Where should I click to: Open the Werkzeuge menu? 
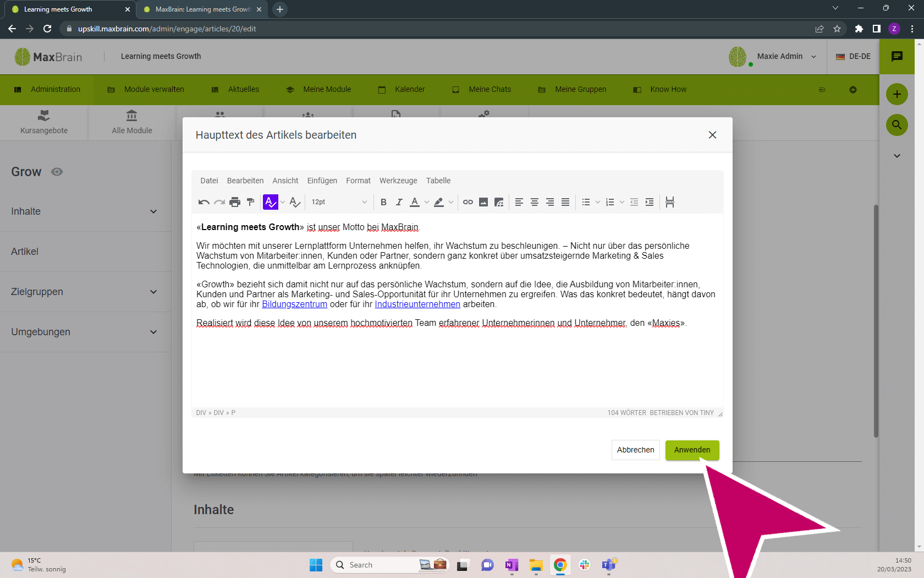tap(398, 181)
